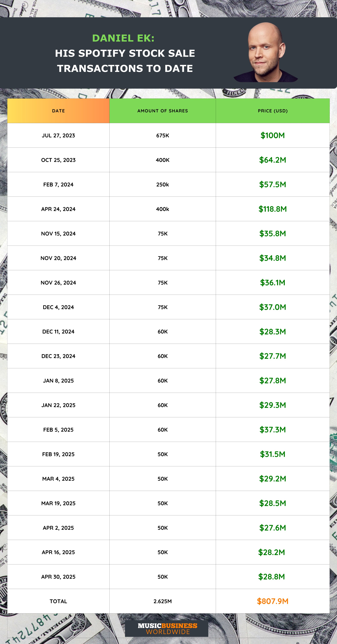
Task: Select the $100M price cell
Action: point(273,136)
